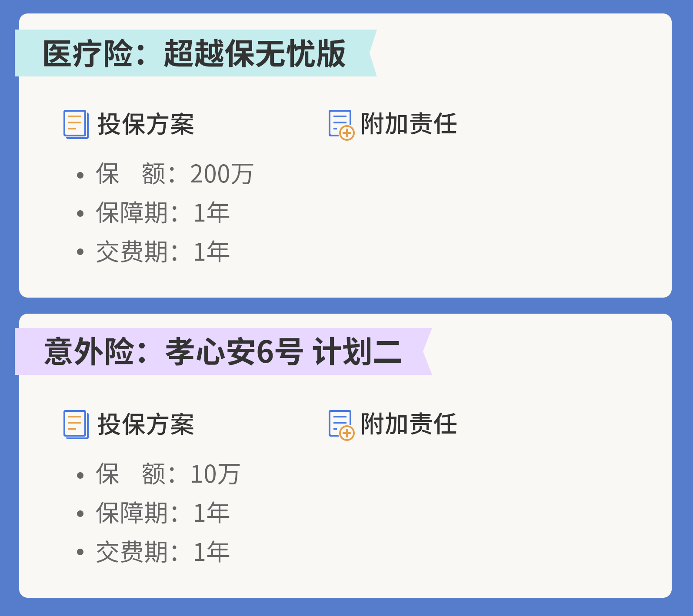
Task: Click 交费期：1年 in the 医疗险 card
Action: 163,252
